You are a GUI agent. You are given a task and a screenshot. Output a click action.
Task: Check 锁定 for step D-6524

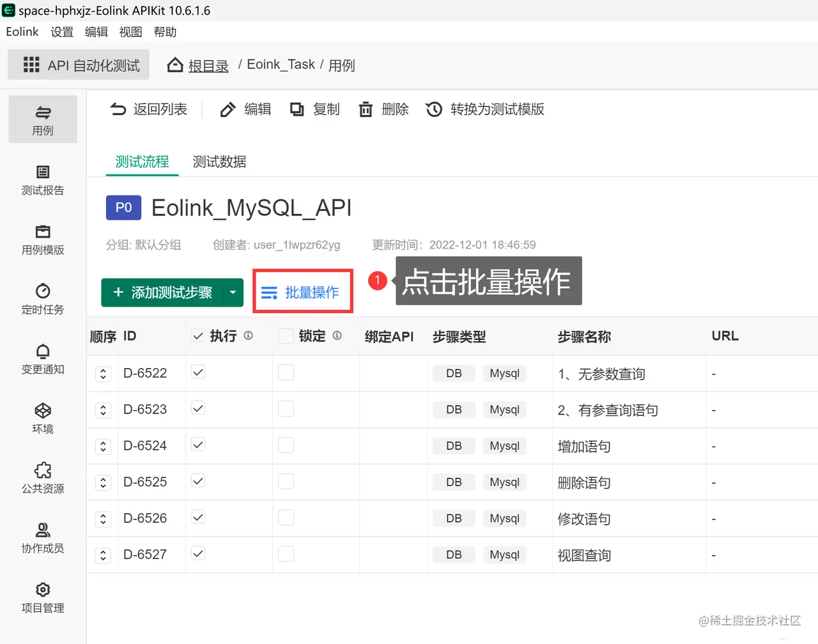tap(286, 445)
